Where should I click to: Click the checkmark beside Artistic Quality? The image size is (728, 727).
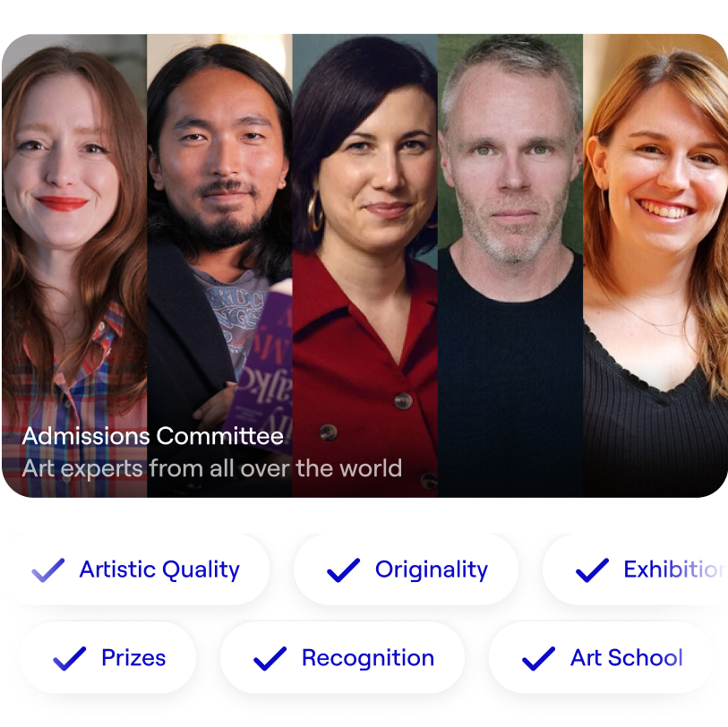[x=47, y=569]
